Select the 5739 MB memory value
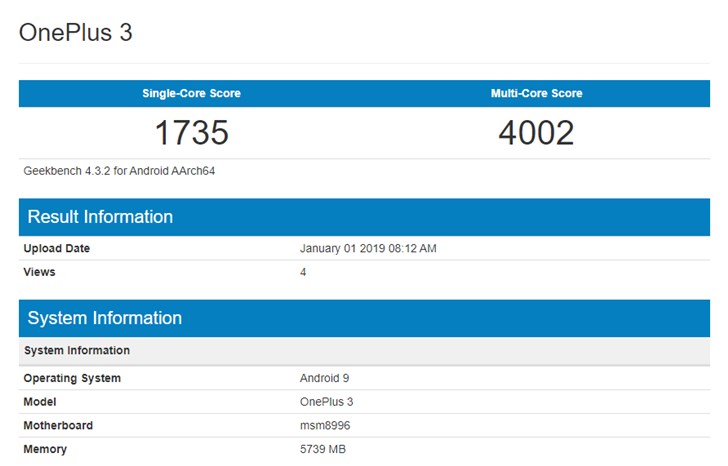Image resolution: width=728 pixels, height=466 pixels. point(323,449)
